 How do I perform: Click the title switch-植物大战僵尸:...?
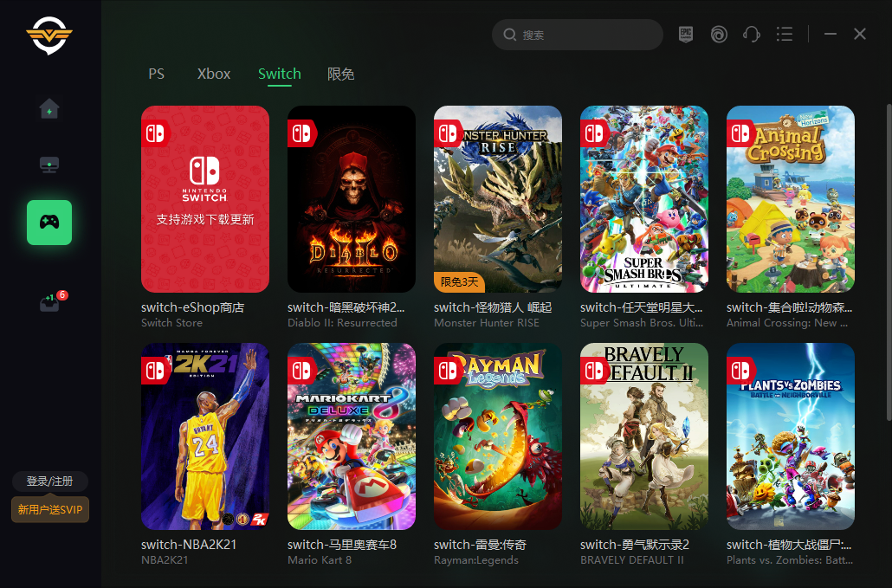click(789, 545)
